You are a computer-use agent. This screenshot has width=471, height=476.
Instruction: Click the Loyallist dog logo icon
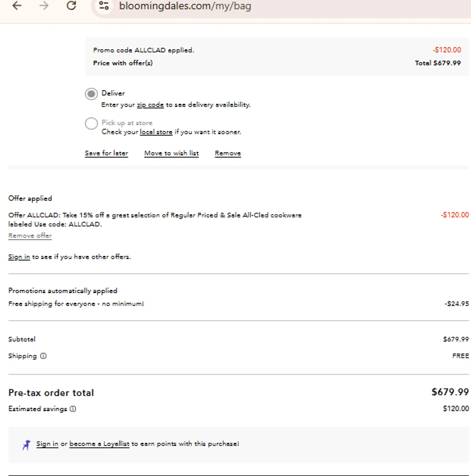(x=26, y=445)
